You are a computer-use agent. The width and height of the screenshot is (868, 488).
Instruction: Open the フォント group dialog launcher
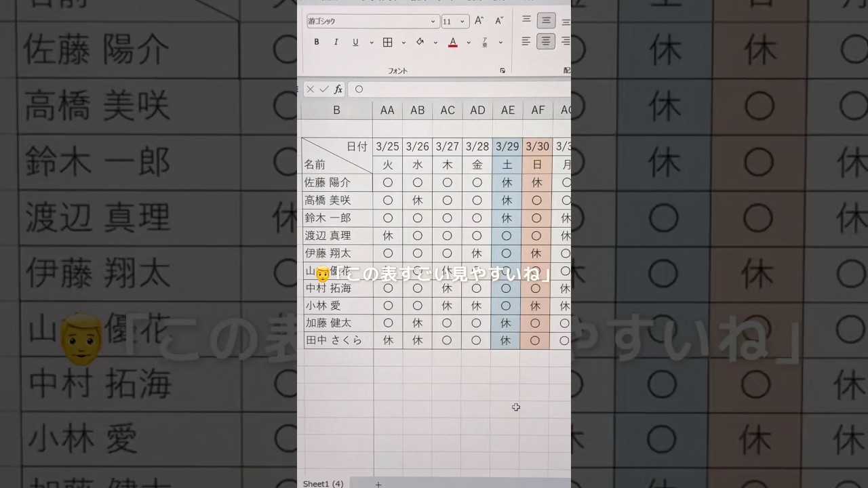(x=502, y=70)
